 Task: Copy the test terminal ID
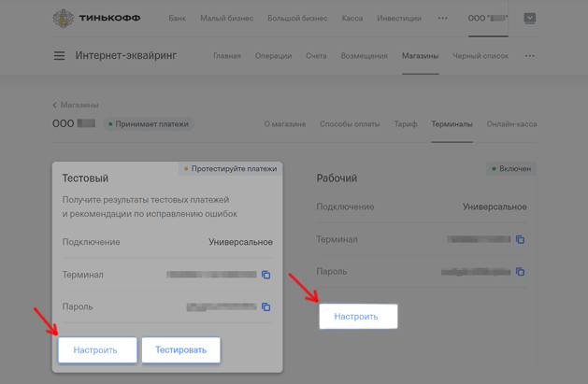tap(265, 275)
